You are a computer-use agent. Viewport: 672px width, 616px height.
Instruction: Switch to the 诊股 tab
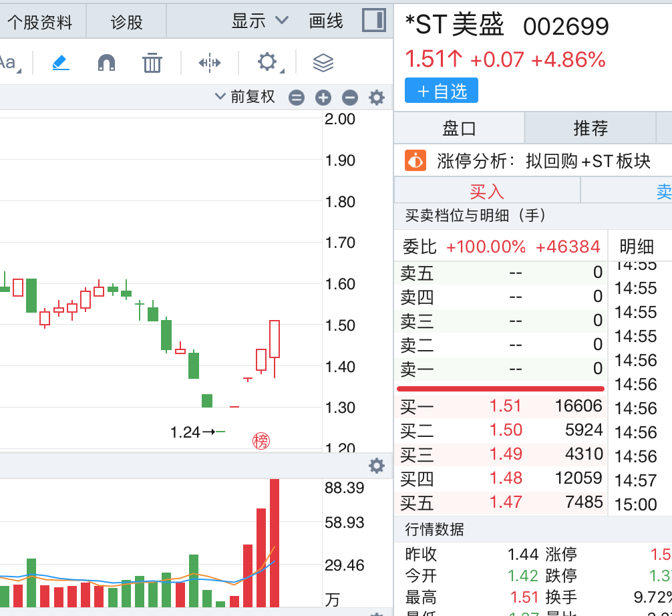(x=126, y=22)
